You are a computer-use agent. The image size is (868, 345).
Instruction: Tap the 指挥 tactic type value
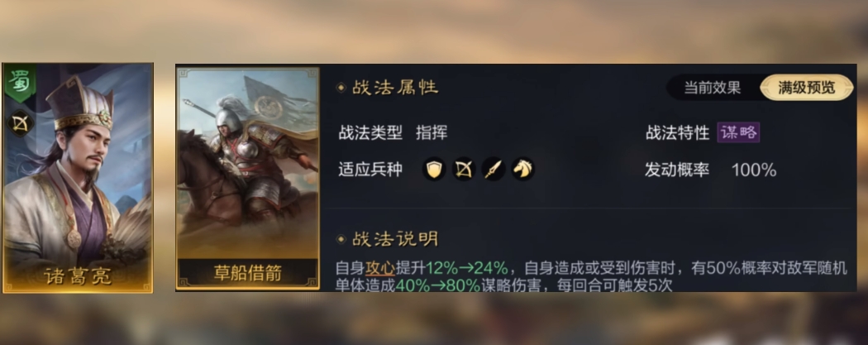(432, 133)
